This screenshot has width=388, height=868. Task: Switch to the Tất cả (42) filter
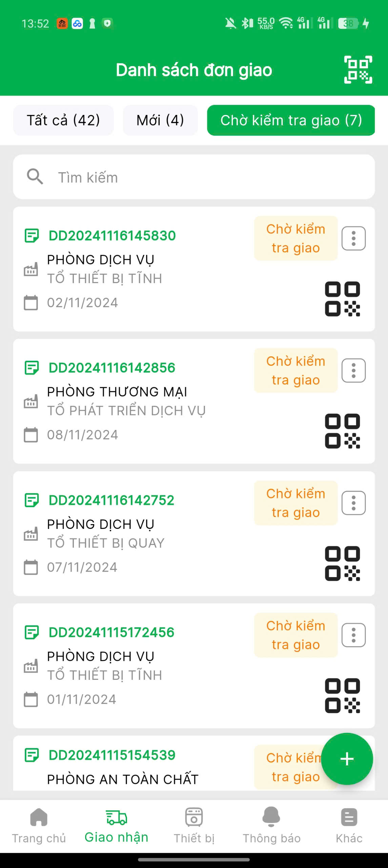63,120
